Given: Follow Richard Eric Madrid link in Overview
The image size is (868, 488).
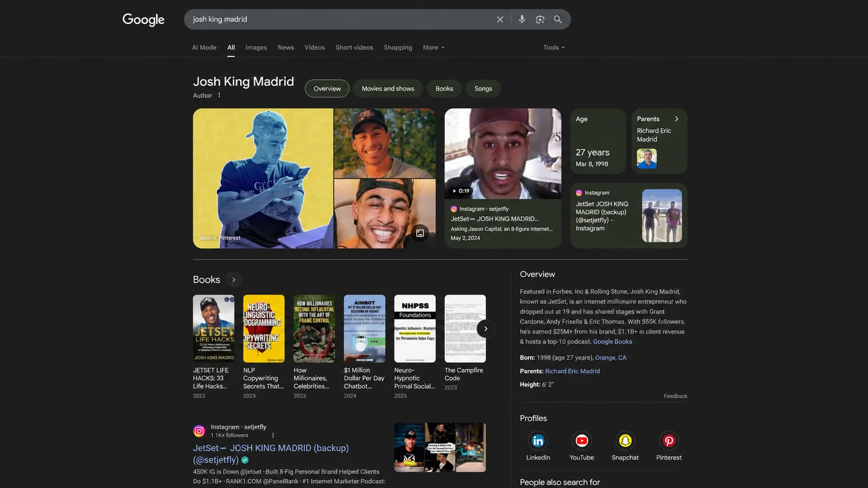Looking at the screenshot, I should 572,371.
